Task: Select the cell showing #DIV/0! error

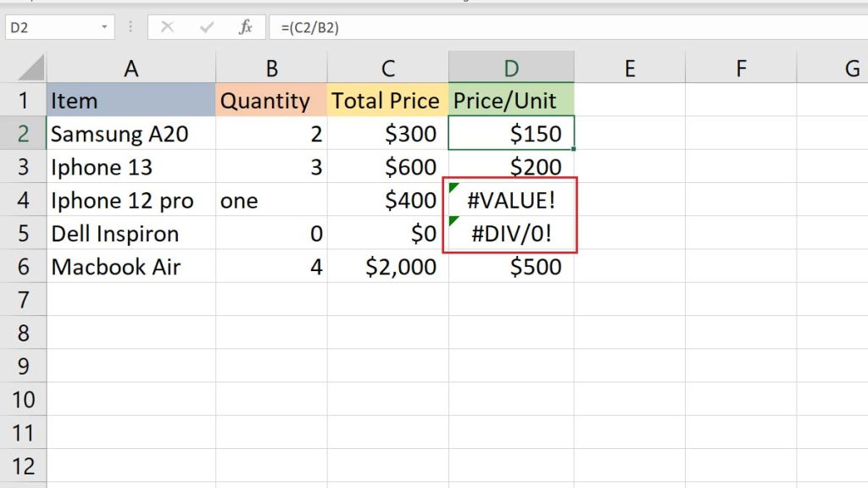Action: [511, 233]
